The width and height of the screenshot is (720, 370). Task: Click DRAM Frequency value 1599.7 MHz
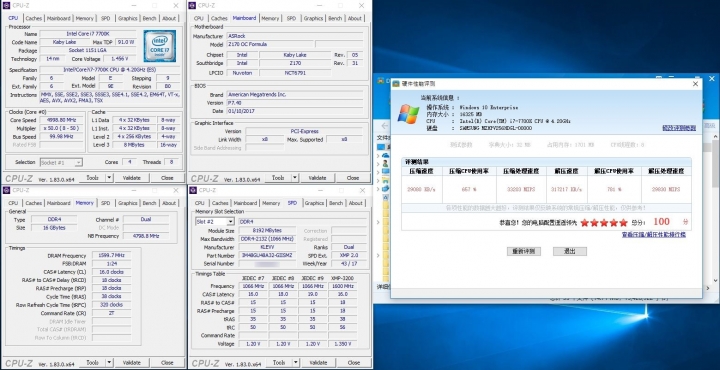(111, 256)
